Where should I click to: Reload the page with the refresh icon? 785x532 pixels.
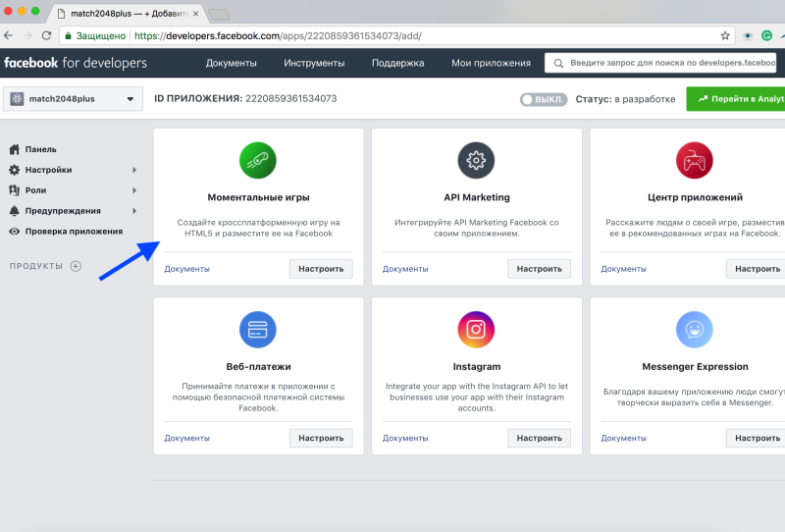tap(46, 35)
